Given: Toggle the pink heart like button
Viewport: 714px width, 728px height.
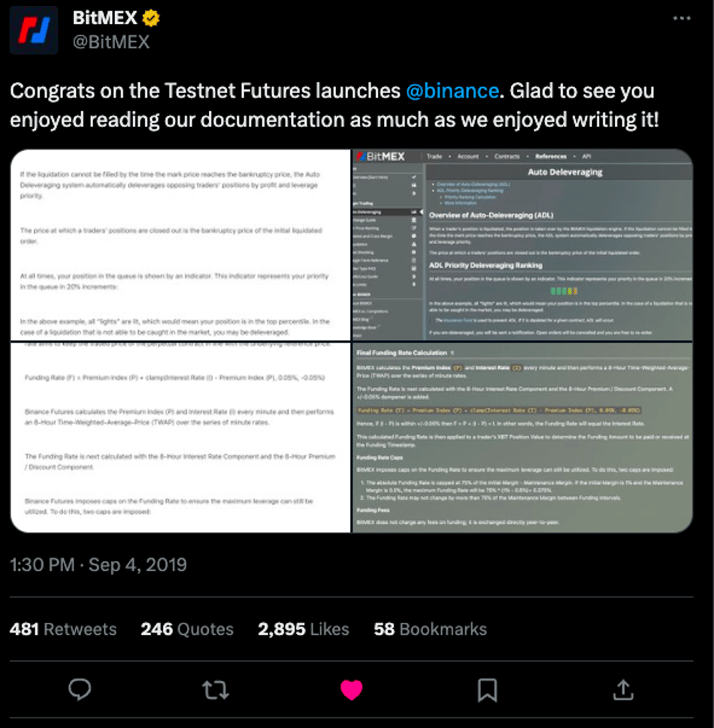Looking at the screenshot, I should [352, 689].
